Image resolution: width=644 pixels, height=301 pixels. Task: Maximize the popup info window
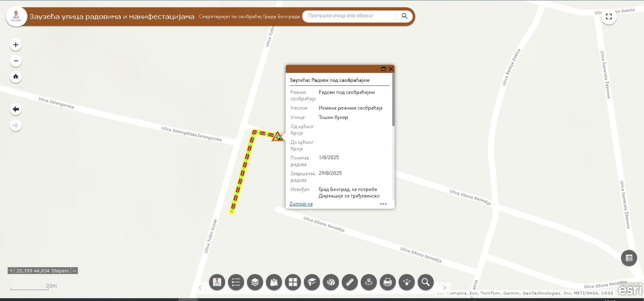(384, 69)
